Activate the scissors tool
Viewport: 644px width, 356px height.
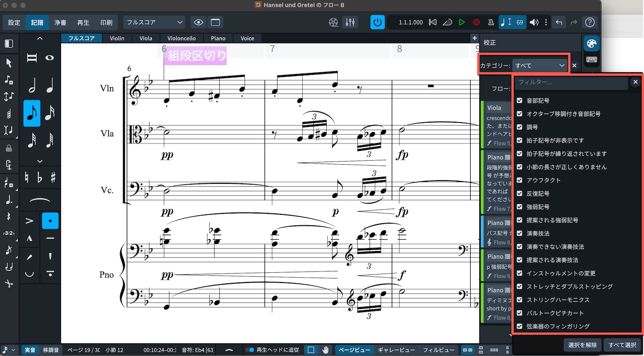[9, 283]
